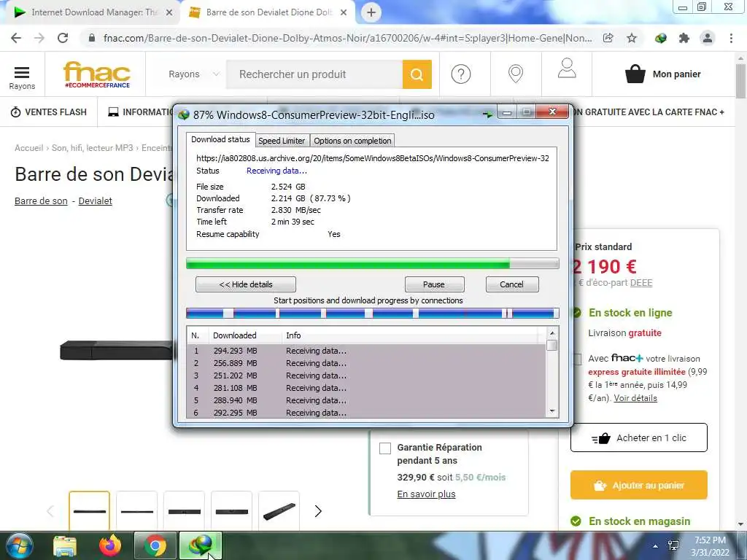Select connection row 1 with 294.293 MB
The height and width of the screenshot is (560, 747).
366,351
